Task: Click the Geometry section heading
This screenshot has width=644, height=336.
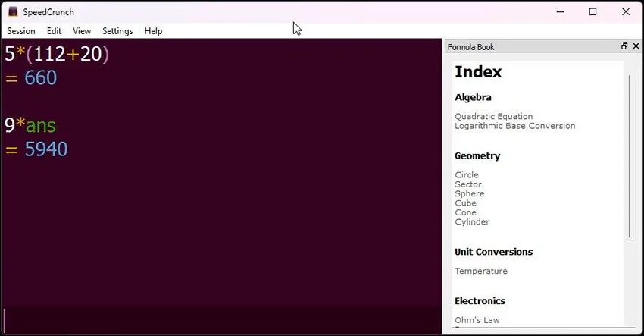Action: (477, 156)
